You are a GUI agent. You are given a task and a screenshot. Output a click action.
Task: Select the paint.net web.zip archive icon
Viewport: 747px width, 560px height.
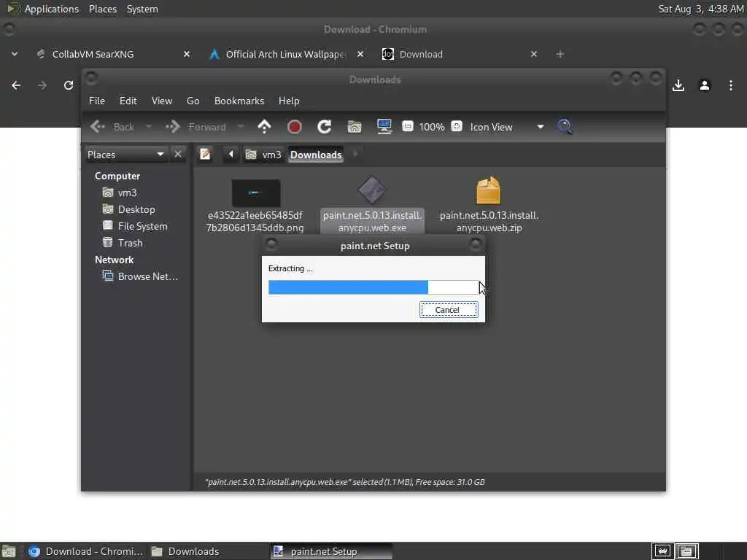[x=488, y=190]
